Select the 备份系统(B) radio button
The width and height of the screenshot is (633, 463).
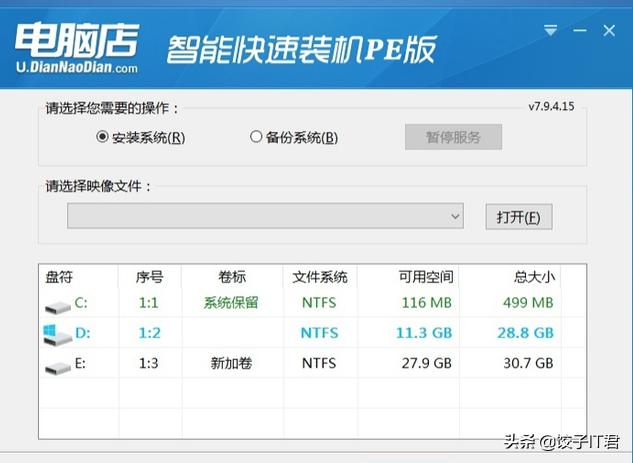pos(256,136)
